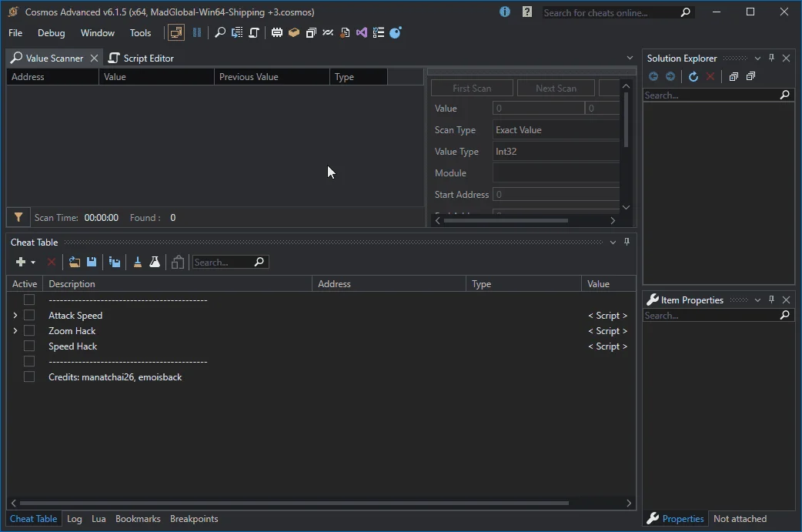
Task: Open the File menu
Action: coord(15,33)
